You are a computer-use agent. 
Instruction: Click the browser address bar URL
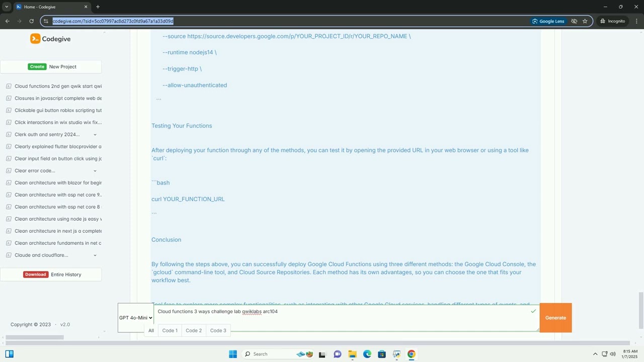113,21
